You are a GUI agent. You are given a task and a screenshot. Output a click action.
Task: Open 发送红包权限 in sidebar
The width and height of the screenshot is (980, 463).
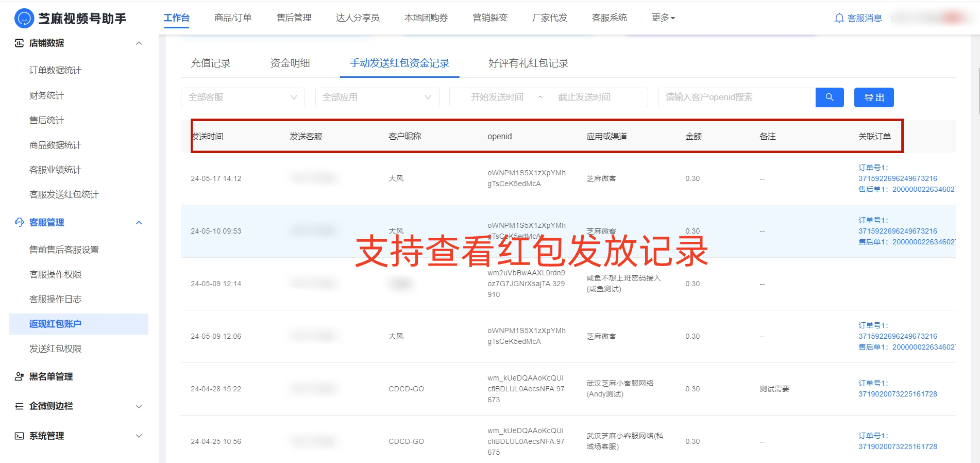tap(55, 349)
